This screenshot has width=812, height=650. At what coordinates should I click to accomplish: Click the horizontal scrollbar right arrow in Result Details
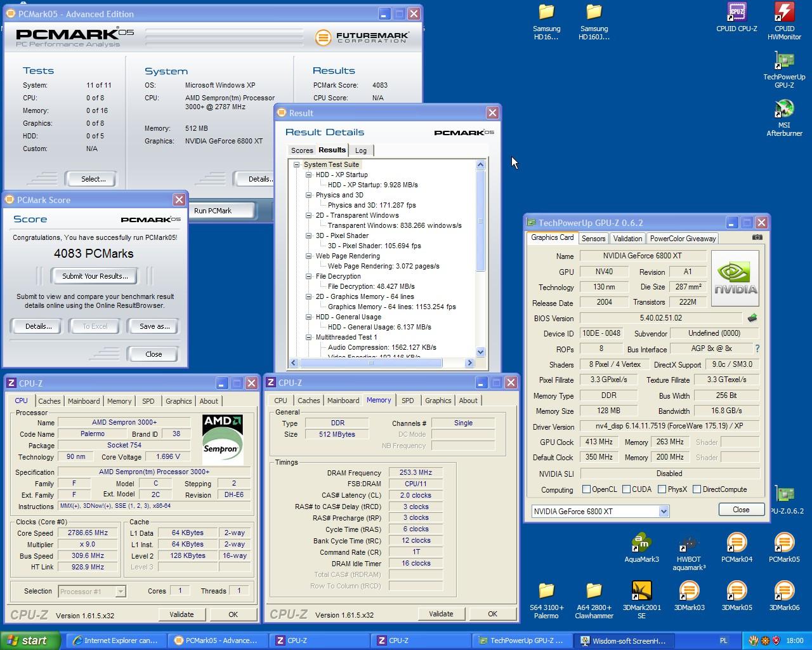(x=469, y=363)
